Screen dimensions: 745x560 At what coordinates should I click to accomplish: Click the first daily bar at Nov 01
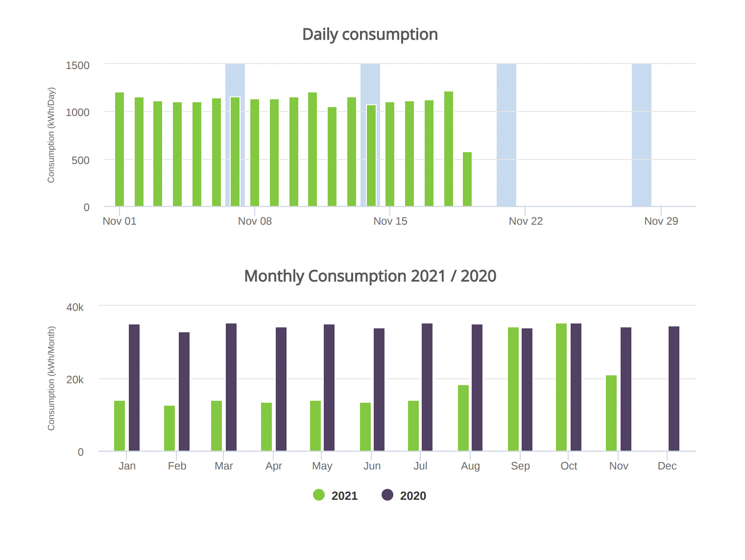pos(120,149)
